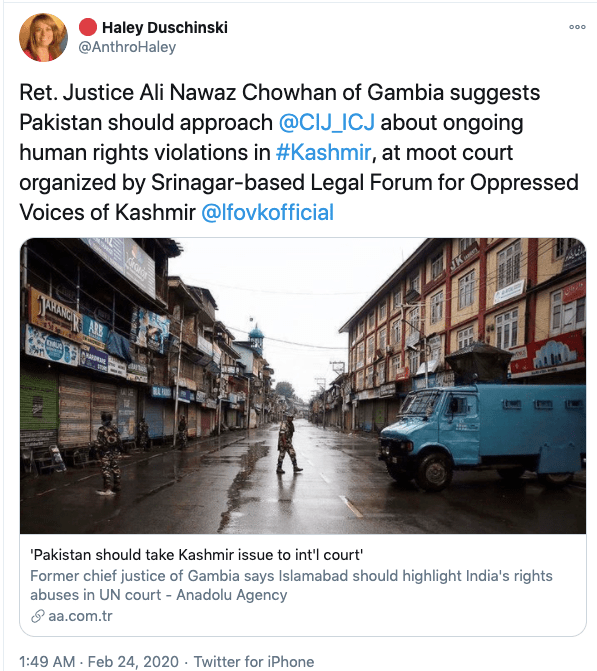597x671 pixels.
Task: Open the 1:49 AM timestamp
Action: (x=48, y=661)
